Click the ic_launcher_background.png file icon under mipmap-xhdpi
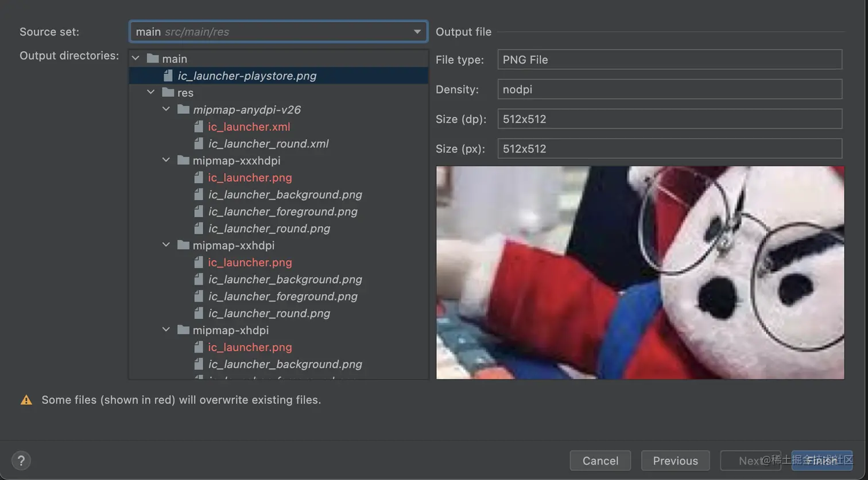 (199, 364)
